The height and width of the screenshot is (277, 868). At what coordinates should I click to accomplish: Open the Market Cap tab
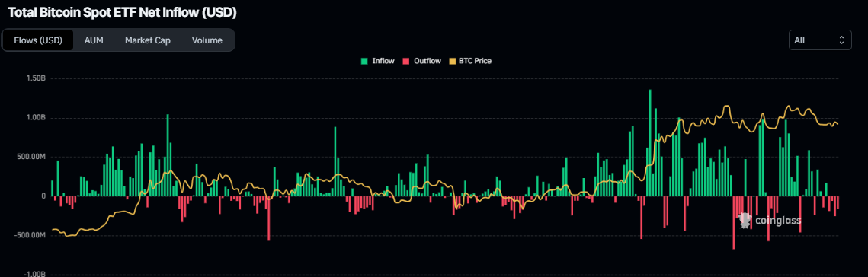pos(147,40)
